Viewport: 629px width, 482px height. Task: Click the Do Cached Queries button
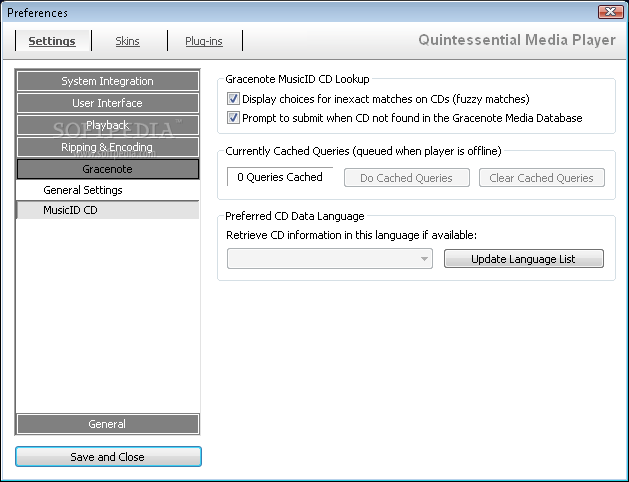pyautogui.click(x=407, y=178)
